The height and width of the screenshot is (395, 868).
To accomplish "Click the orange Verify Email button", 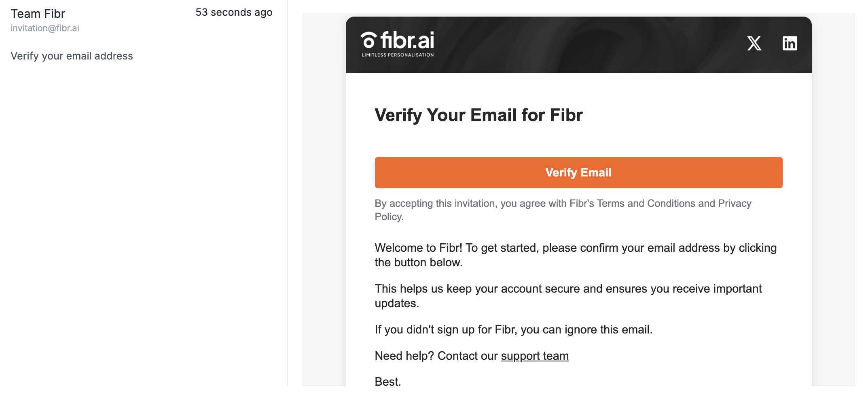I will (x=578, y=172).
